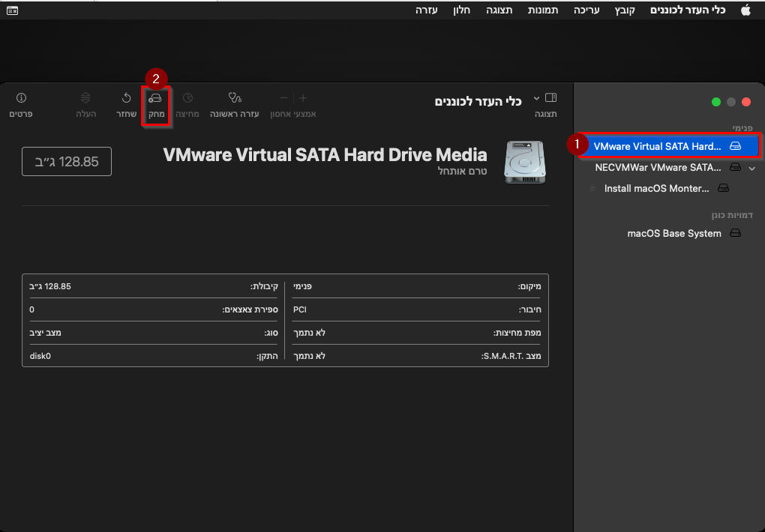Run First Aid (עזרה ראשונה) stethoscope icon
The image size is (765, 532).
coord(235,98)
